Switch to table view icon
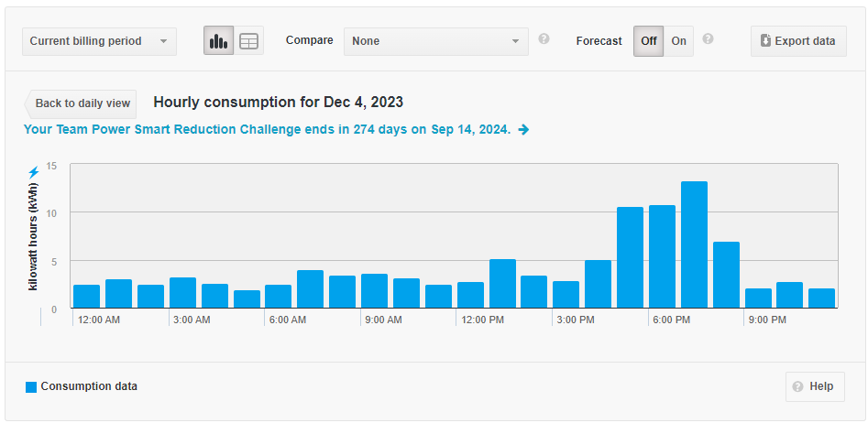868x423 pixels. click(248, 41)
